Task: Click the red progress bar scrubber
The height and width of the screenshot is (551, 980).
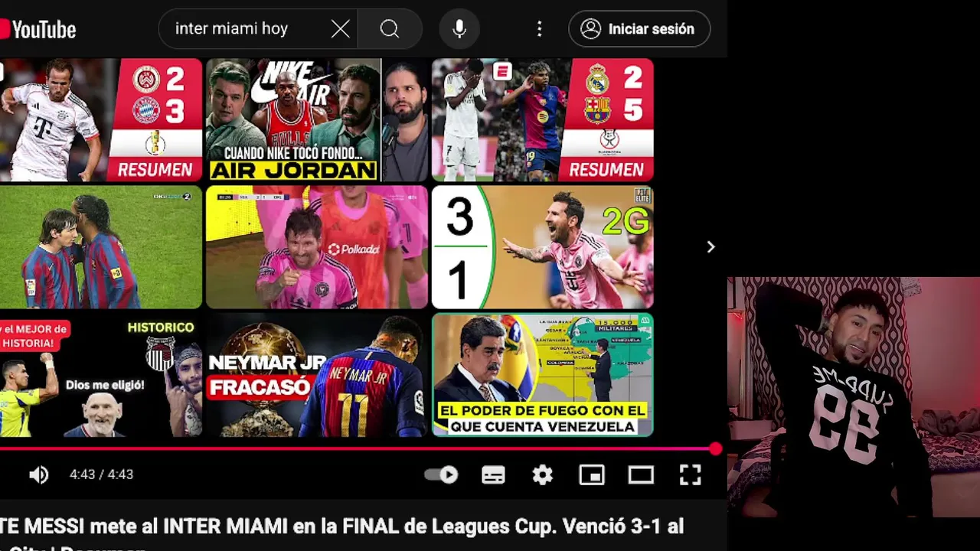Action: click(x=715, y=449)
